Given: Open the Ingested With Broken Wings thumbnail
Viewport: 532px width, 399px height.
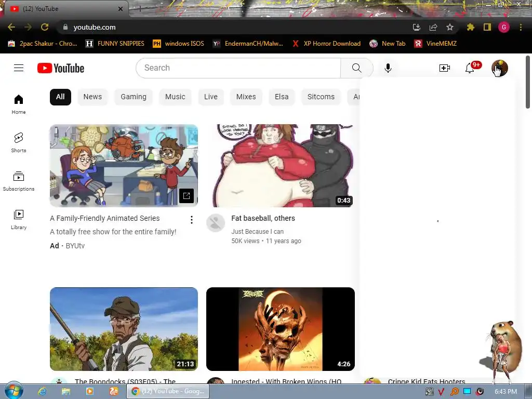Looking at the screenshot, I should coord(281,329).
